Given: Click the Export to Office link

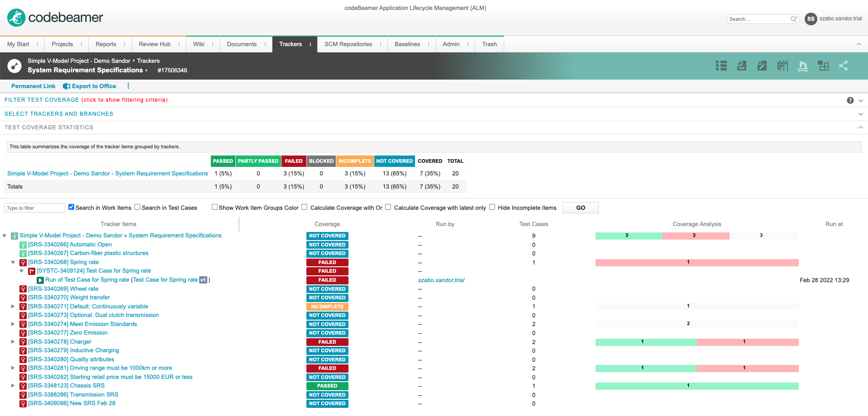Looking at the screenshot, I should coord(94,86).
